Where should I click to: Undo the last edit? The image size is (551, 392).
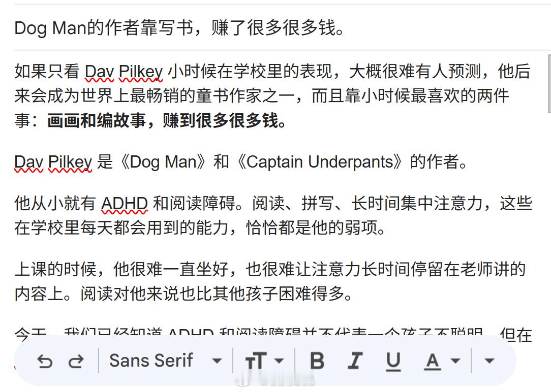click(45, 361)
